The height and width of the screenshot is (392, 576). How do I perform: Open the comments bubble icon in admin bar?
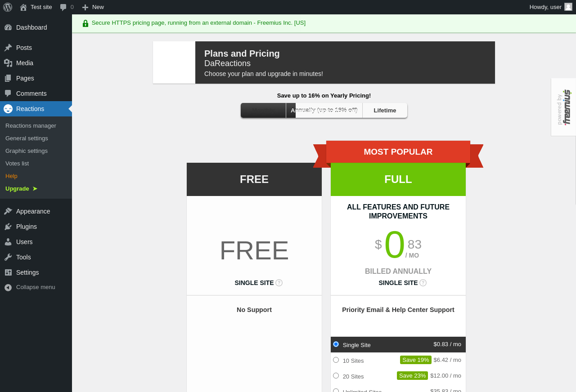click(63, 7)
